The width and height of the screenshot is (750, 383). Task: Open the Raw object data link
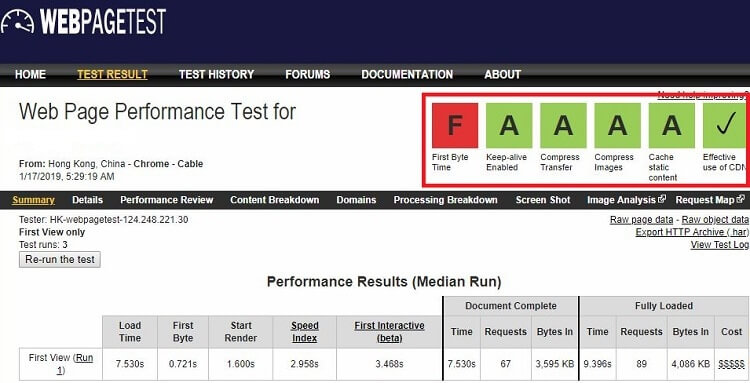pyautogui.click(x=715, y=220)
